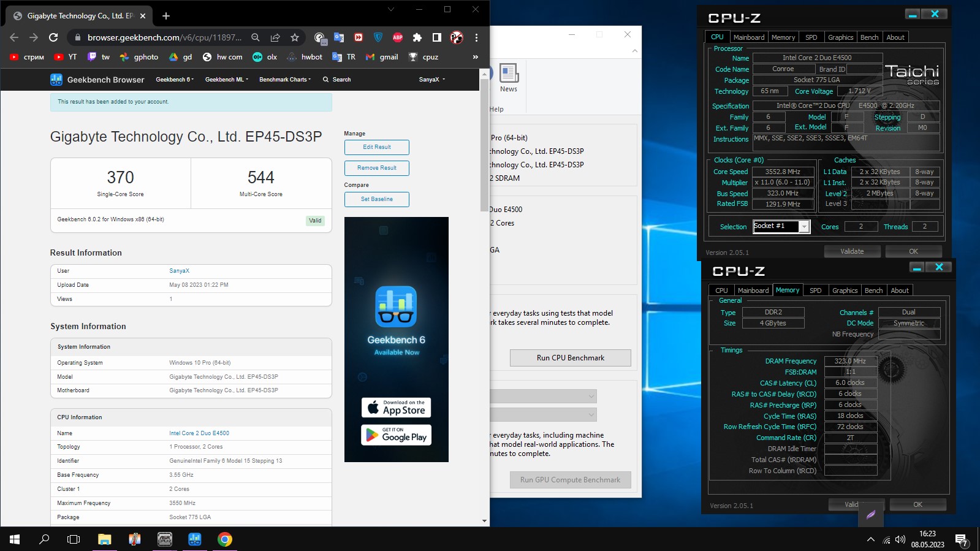The height and width of the screenshot is (551, 980).
Task: Click Edit Result button
Action: click(x=377, y=147)
